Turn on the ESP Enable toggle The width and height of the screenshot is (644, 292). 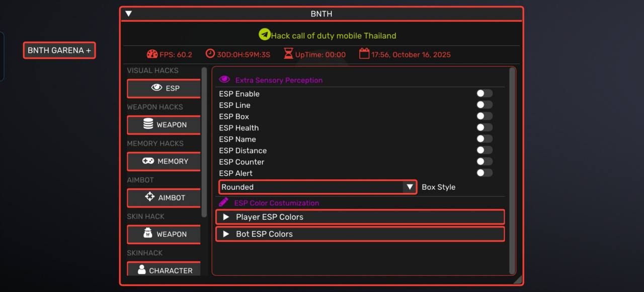click(484, 94)
